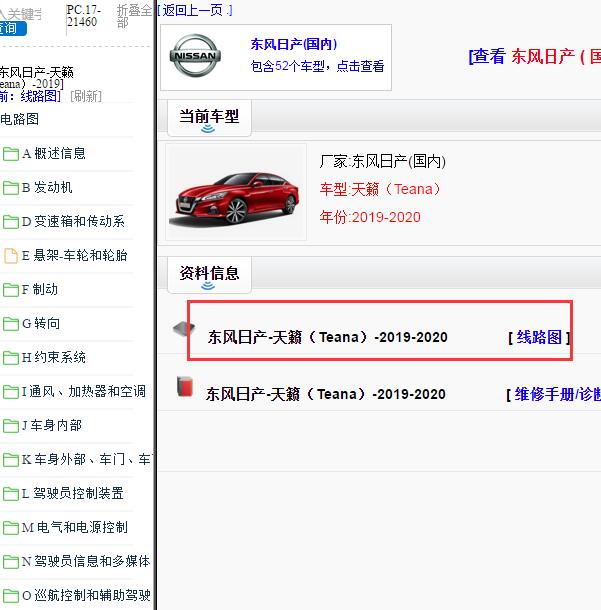Screen dimensions: 601x610
Task: Select tree item I 通风、加热器和空调
Action: point(84,391)
